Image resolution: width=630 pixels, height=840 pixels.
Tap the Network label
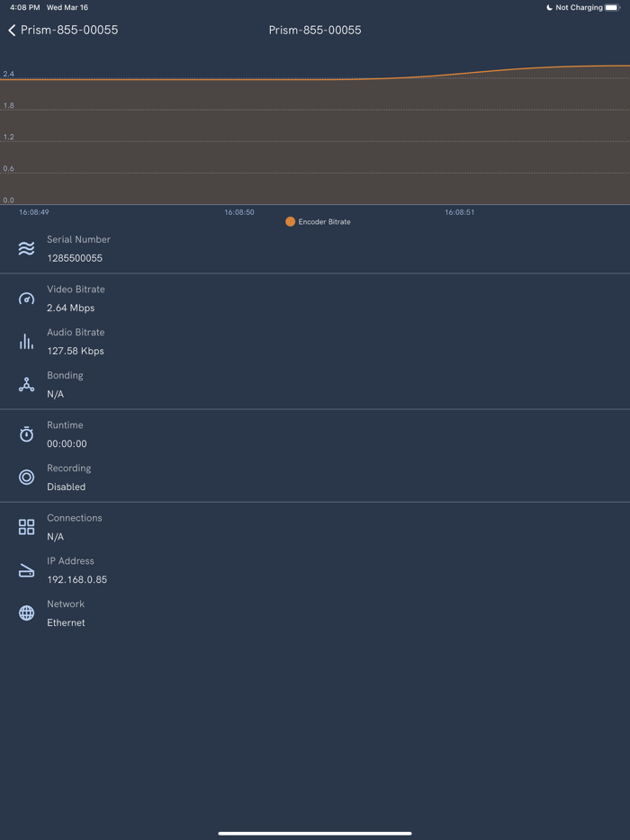click(x=66, y=603)
